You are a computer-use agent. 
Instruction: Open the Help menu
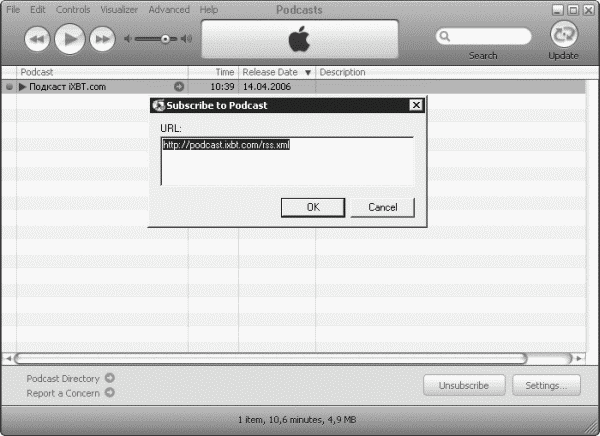(209, 10)
